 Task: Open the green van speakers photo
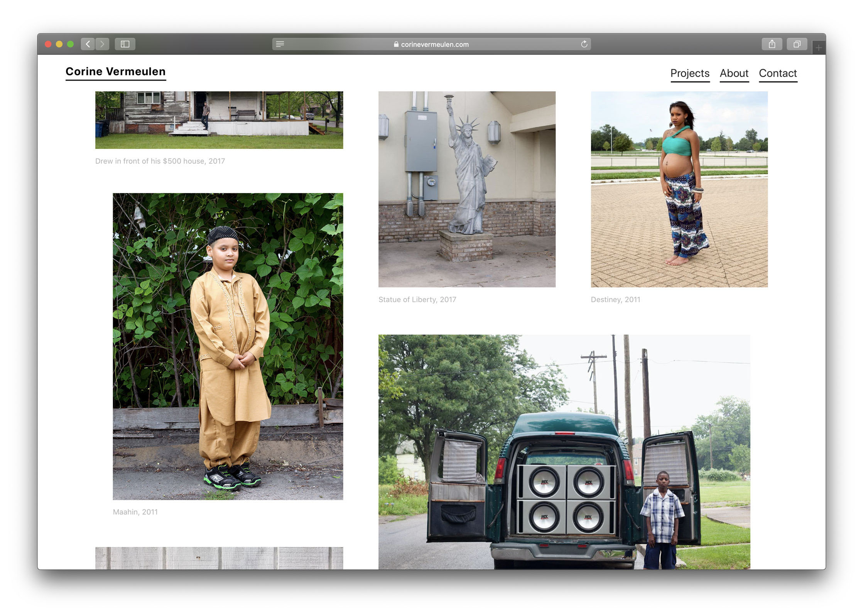click(564, 452)
